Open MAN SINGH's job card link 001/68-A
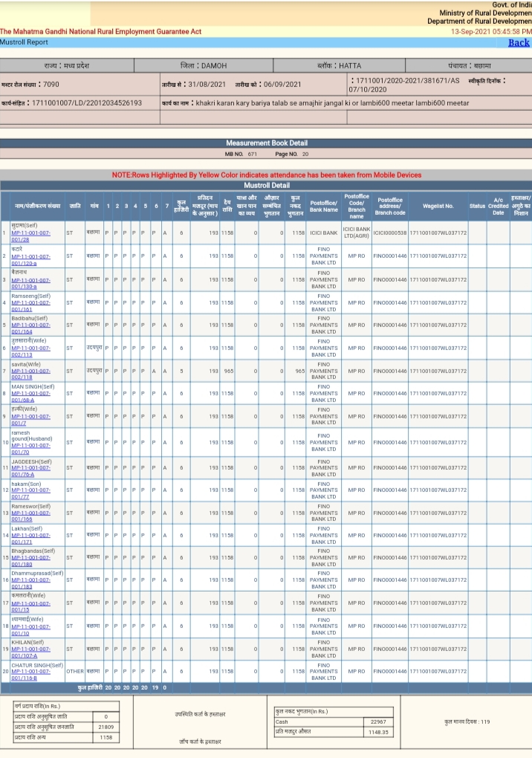532x758 pixels. point(30,397)
